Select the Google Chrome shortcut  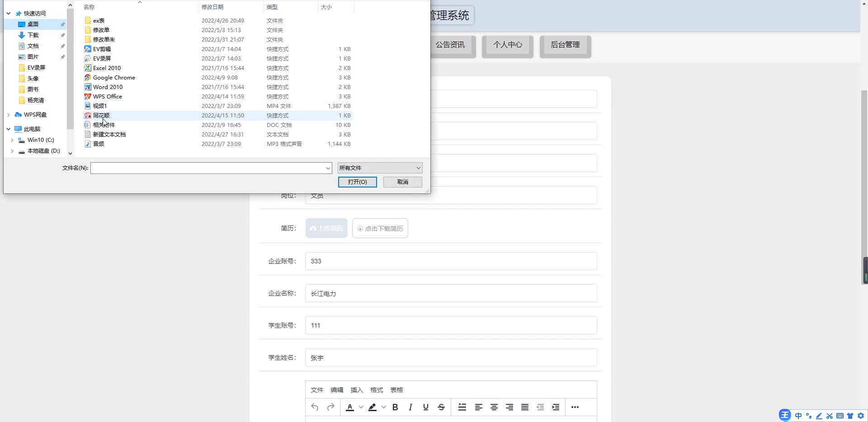(114, 78)
